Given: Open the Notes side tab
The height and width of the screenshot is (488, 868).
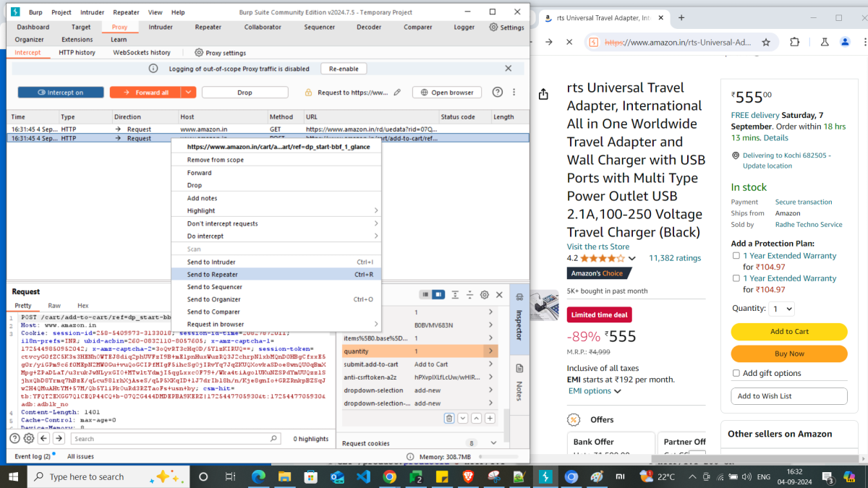Looking at the screenshot, I should coord(519,383).
